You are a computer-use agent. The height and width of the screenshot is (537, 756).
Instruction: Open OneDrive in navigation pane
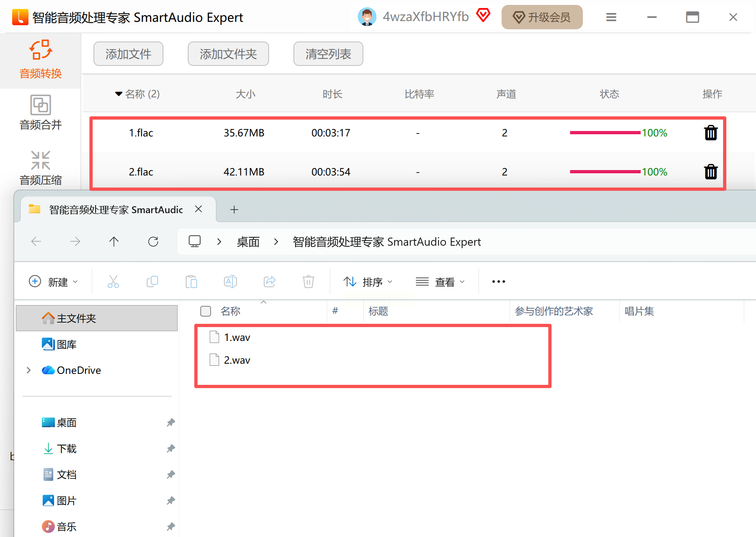[x=72, y=370]
